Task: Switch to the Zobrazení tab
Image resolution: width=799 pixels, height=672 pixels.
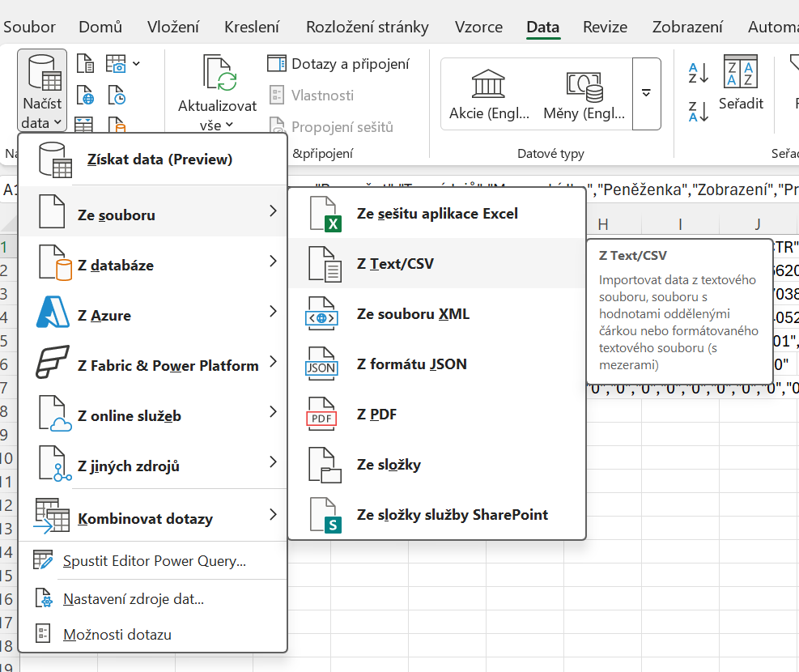Action: pyautogui.click(x=687, y=27)
